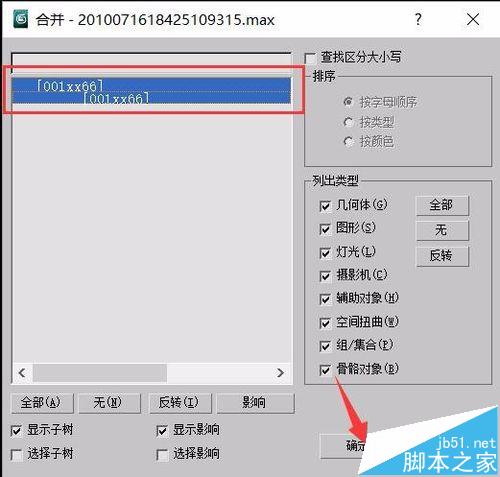Toggle 组/集合(P) checkbox

[x=325, y=346]
